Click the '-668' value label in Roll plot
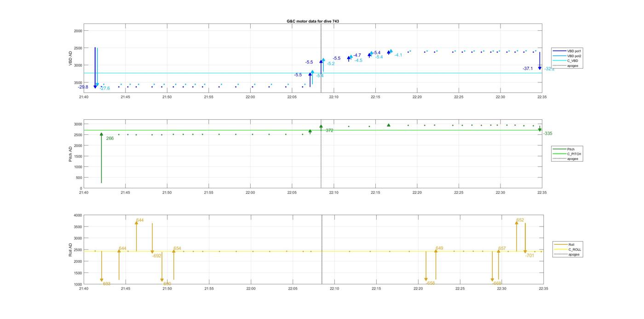The width and height of the screenshot is (644, 319). [497, 283]
